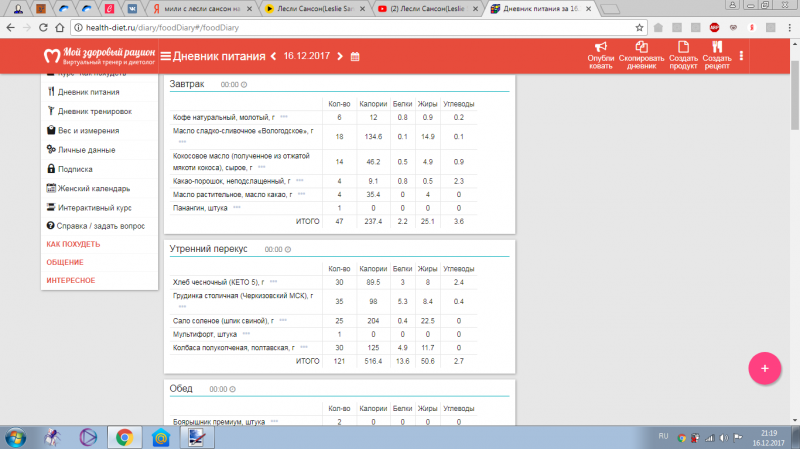Screen dimensions: 800x449
Task: Open the three-dot header overflow menu
Action: tap(741, 56)
